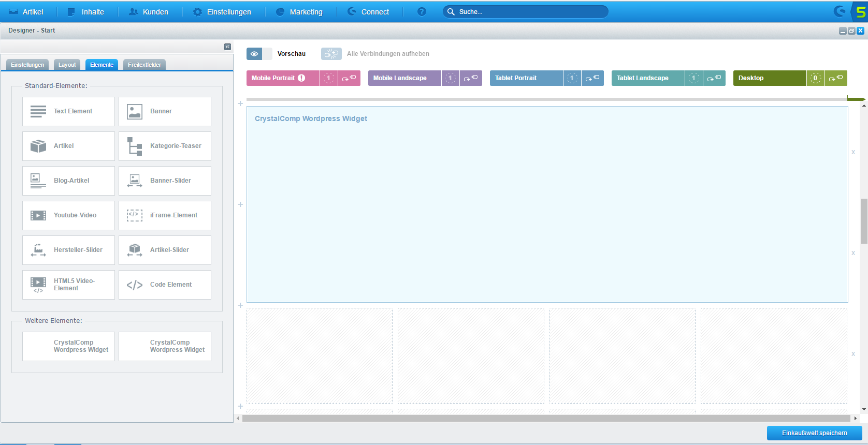868x445 pixels.
Task: Open the Freitextfelder tab
Action: pyautogui.click(x=144, y=65)
